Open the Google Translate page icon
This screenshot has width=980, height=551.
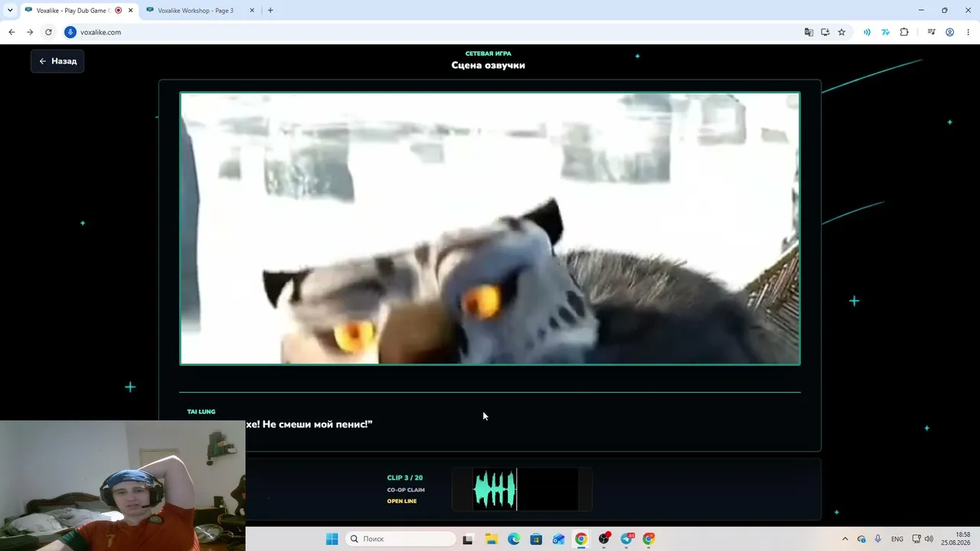pos(808,32)
